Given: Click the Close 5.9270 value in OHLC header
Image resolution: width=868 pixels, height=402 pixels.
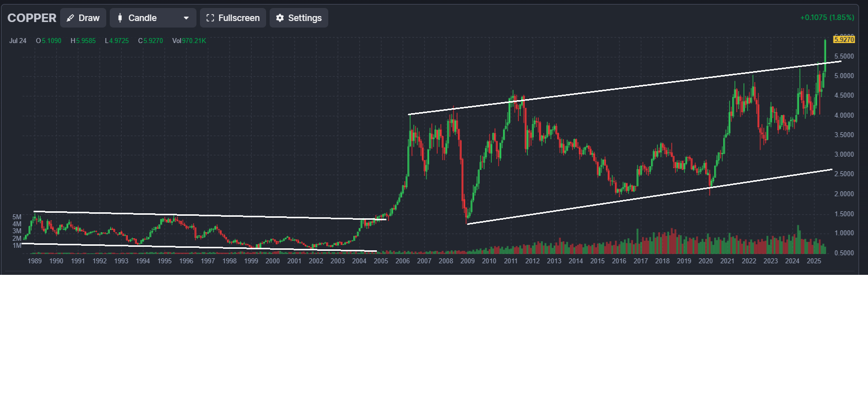Looking at the screenshot, I should pyautogui.click(x=153, y=41).
